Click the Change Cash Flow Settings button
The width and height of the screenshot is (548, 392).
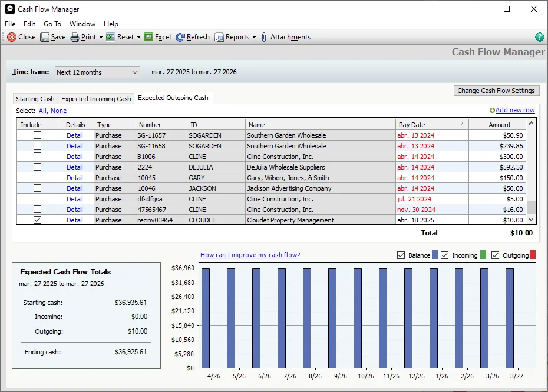(496, 91)
